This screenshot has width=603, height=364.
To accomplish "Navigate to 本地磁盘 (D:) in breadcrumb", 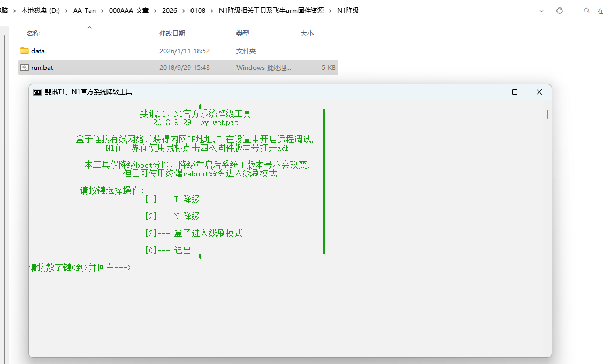I will click(x=41, y=10).
